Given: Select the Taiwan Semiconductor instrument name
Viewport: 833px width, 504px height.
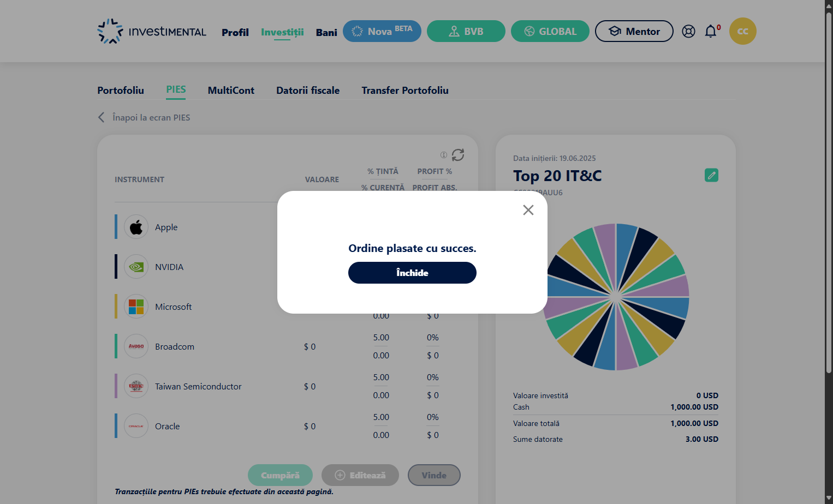Looking at the screenshot, I should coord(198,387).
